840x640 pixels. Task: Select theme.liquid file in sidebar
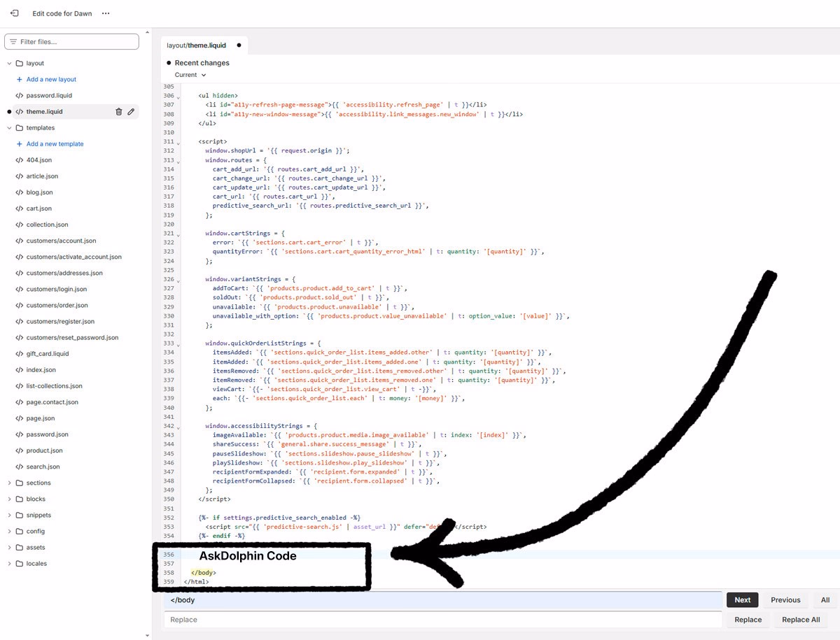pos(44,111)
